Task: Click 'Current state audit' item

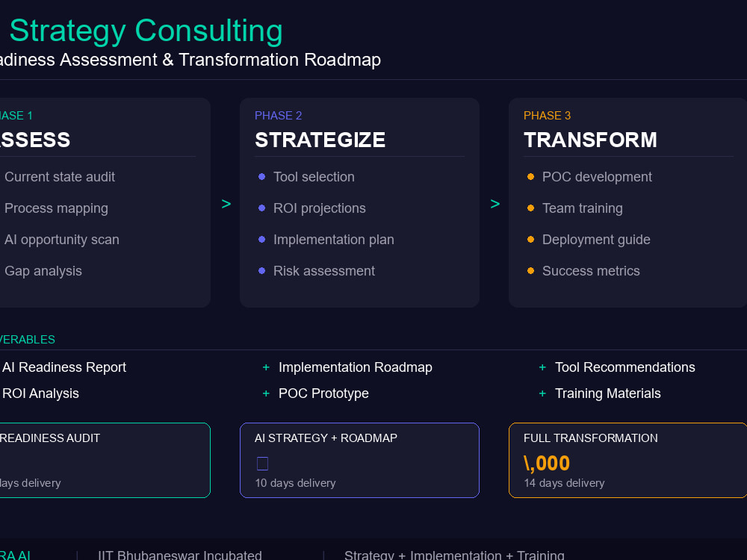Action: (x=60, y=177)
